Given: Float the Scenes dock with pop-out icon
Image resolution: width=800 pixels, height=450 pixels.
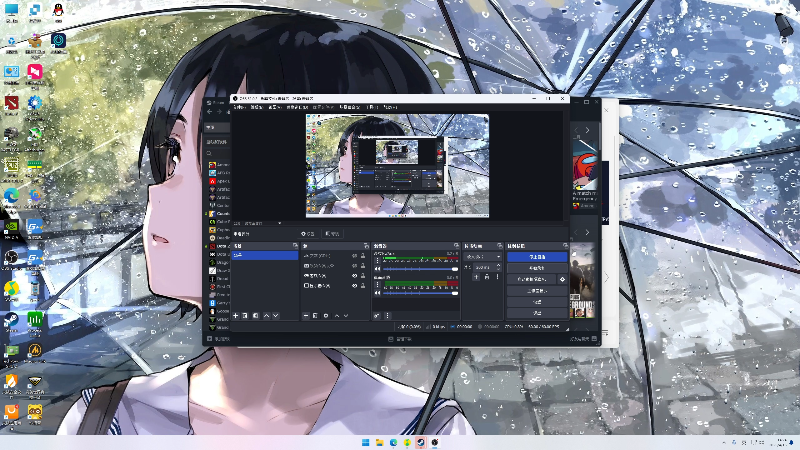Looking at the screenshot, I should pos(295,246).
